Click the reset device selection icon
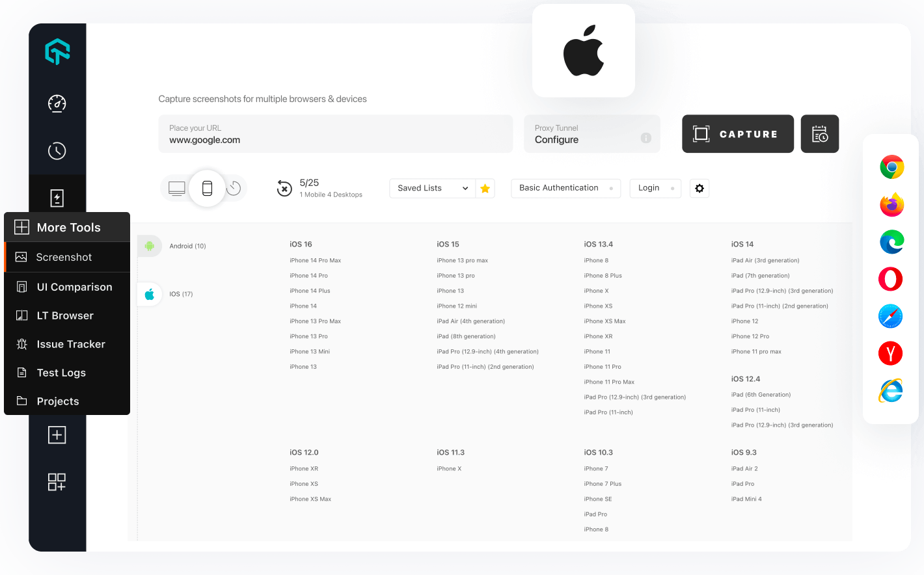924x575 pixels. [284, 189]
